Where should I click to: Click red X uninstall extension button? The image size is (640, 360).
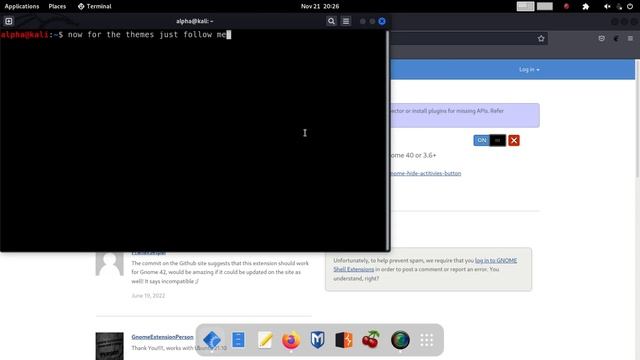tap(514, 140)
